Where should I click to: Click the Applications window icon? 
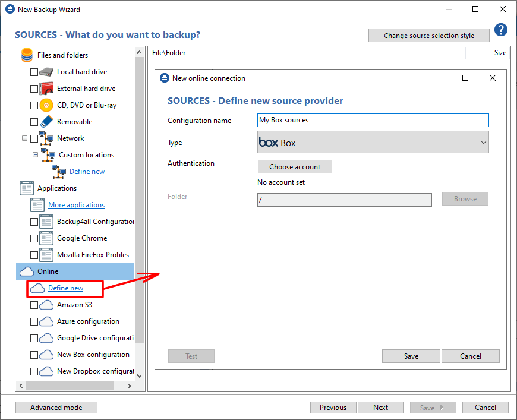point(26,188)
